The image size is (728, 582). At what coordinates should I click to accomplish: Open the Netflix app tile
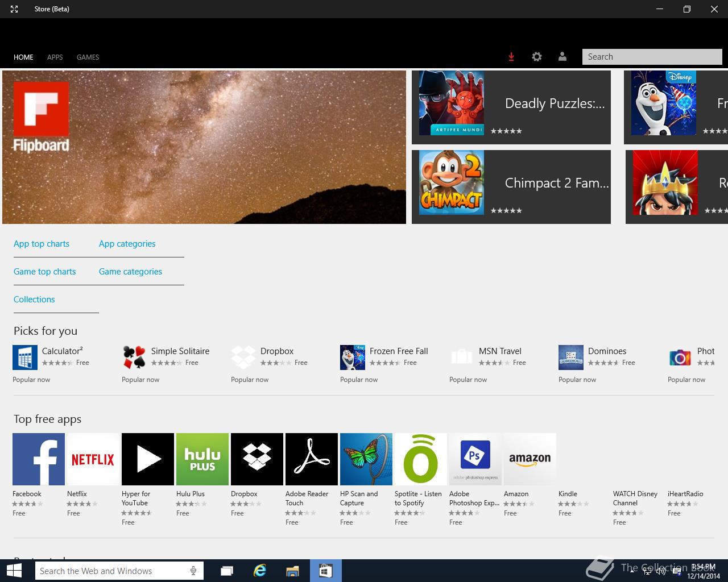coord(93,459)
